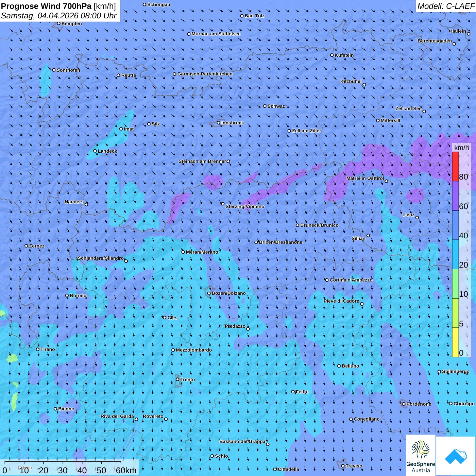The width and height of the screenshot is (476, 476).
Task: Click the blue cloud logo icon
Action: [456, 456]
